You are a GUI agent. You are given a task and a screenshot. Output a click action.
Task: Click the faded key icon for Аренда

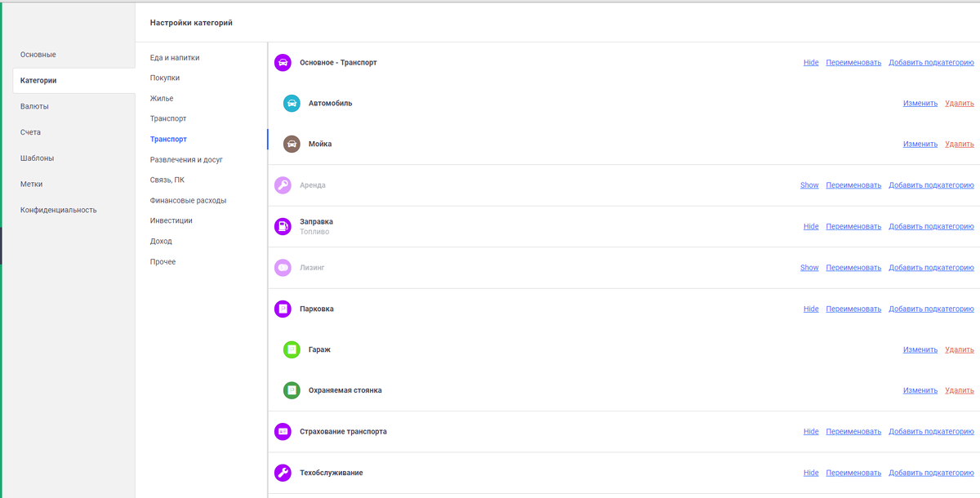point(283,185)
